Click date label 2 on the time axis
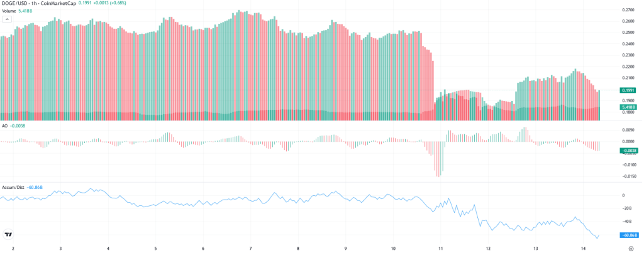Viewport: 644px width, 253px height. pos(13,249)
